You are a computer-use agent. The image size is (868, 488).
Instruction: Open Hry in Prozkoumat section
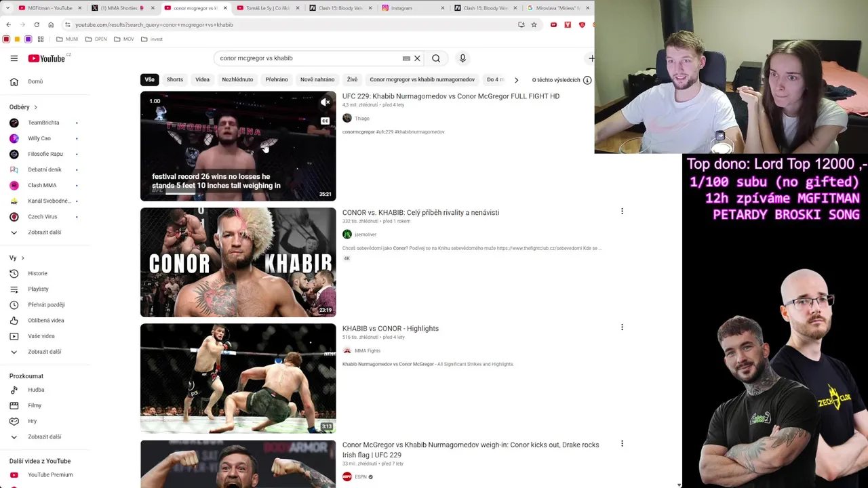click(x=32, y=421)
